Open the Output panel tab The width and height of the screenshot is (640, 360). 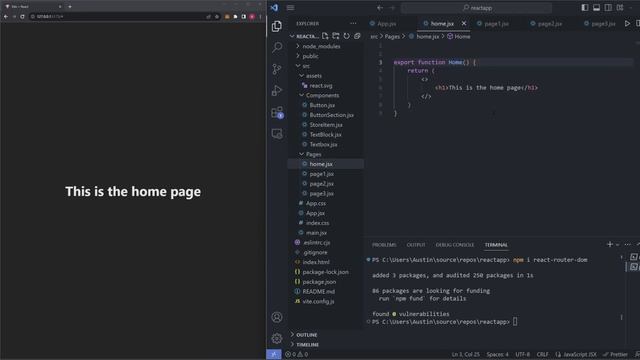pos(416,245)
